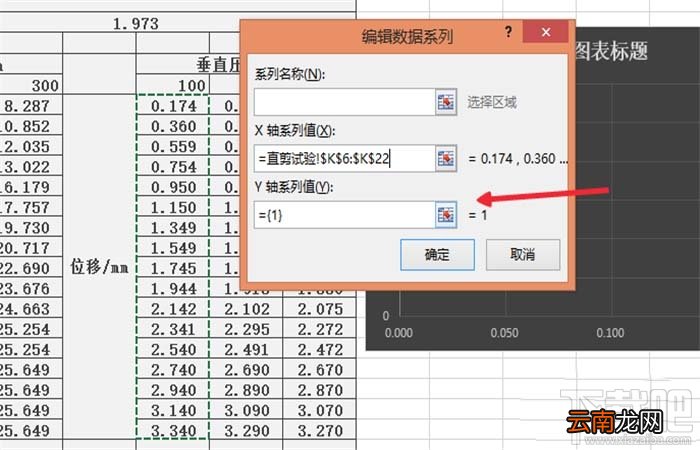
Task: Select cell with value 2.690
Action: 246,370
